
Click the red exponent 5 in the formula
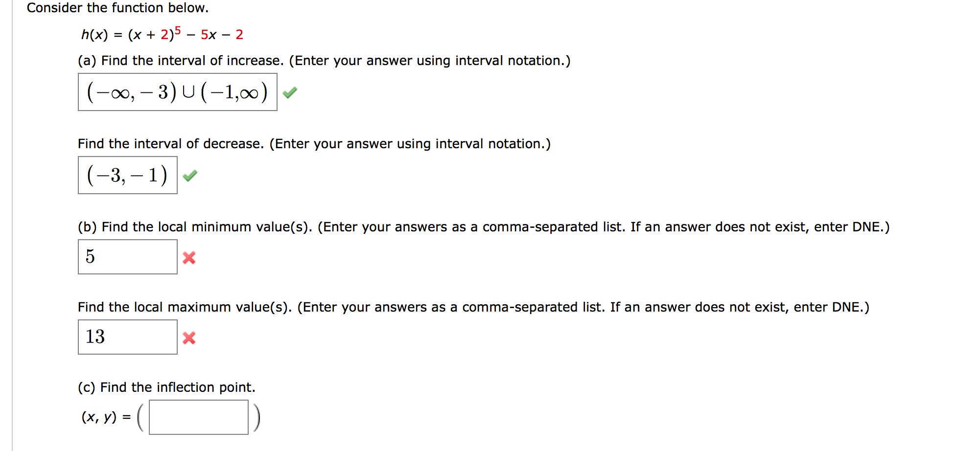pos(178,30)
